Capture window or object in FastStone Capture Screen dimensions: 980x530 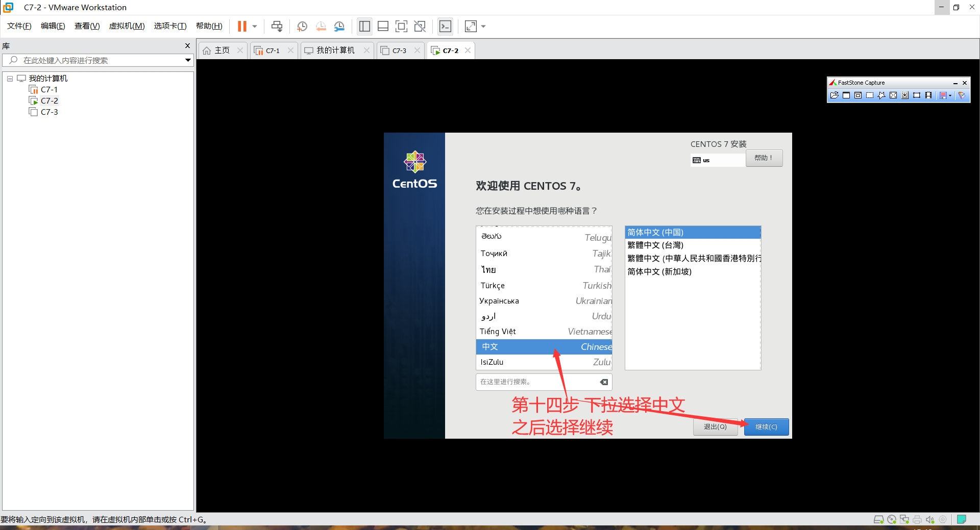[858, 95]
